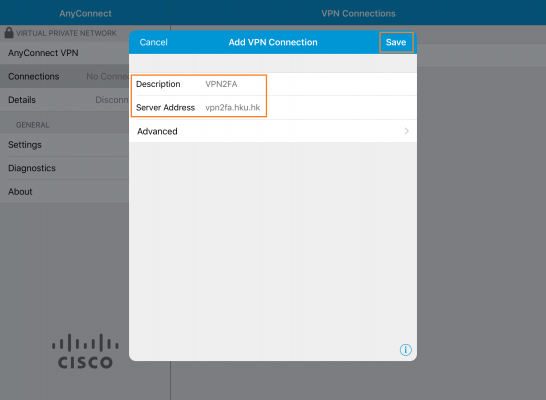The image size is (546, 400).
Task: Edit the Description field VPN2FA
Action: (x=221, y=84)
